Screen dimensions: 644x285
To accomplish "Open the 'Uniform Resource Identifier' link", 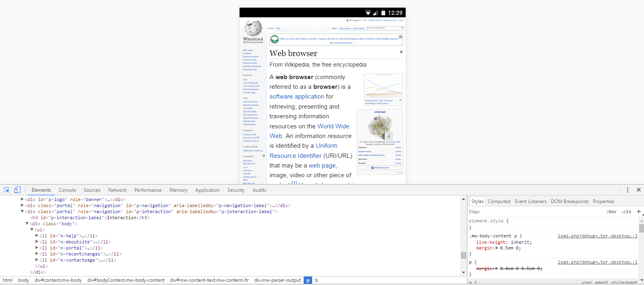I will (303, 151).
